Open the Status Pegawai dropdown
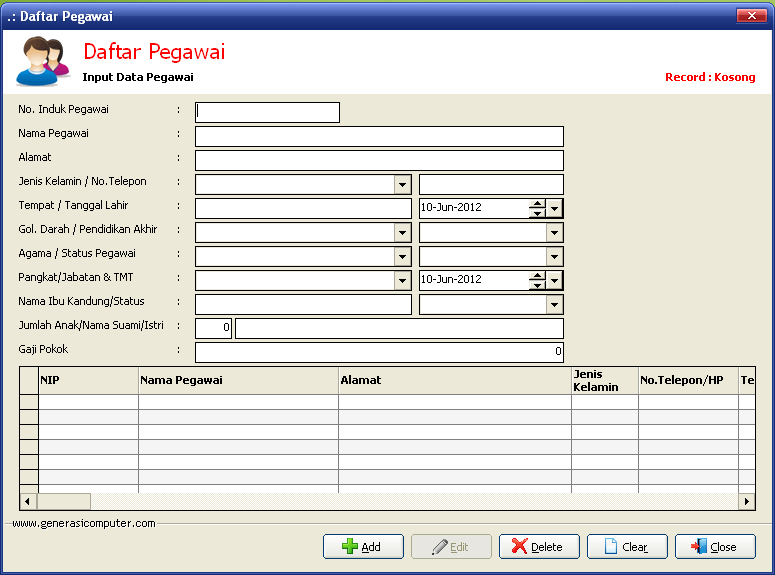 coord(555,257)
